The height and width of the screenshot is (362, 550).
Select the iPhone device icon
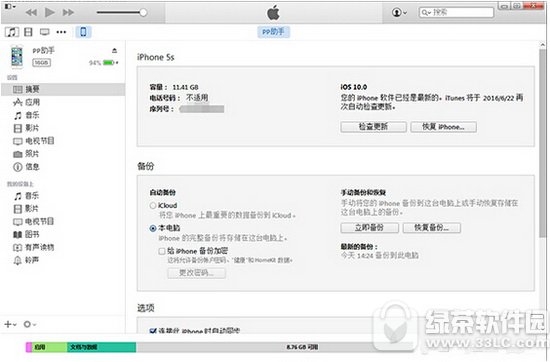coord(83,32)
